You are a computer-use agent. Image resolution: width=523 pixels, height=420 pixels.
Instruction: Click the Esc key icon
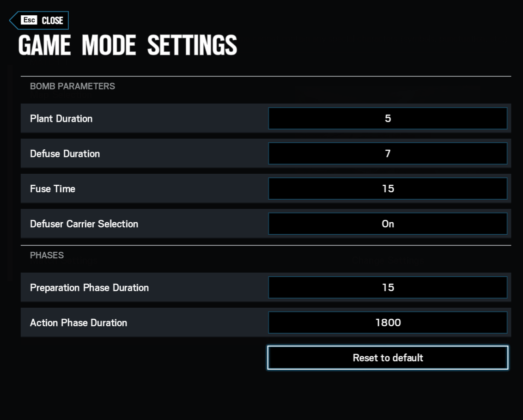pos(29,20)
